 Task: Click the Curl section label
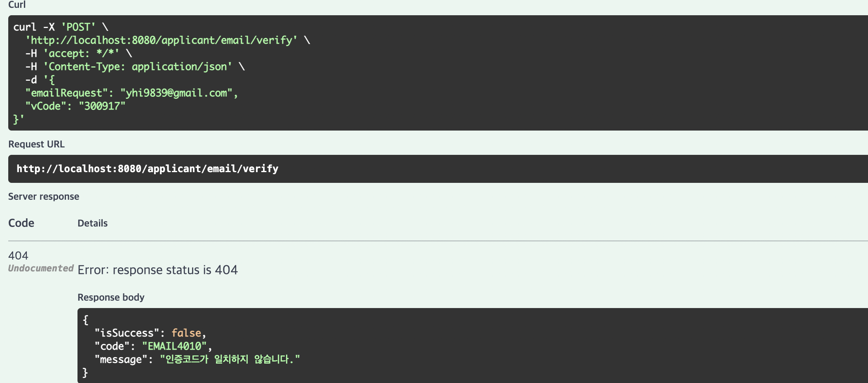click(x=17, y=5)
